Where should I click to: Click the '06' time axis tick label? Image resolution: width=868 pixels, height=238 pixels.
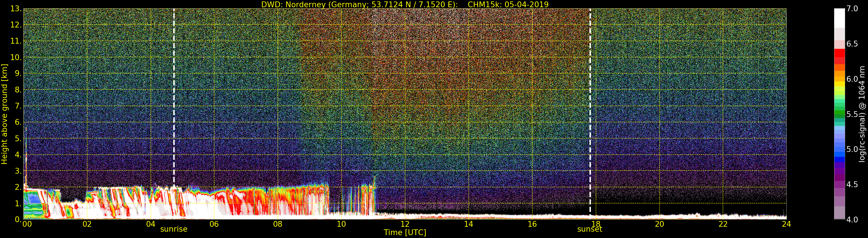pos(214,224)
